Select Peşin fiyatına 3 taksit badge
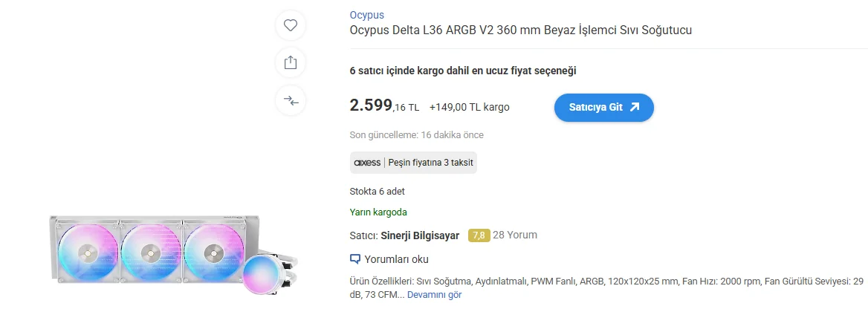Viewport: 868px width, 309px height. pyautogui.click(x=413, y=163)
